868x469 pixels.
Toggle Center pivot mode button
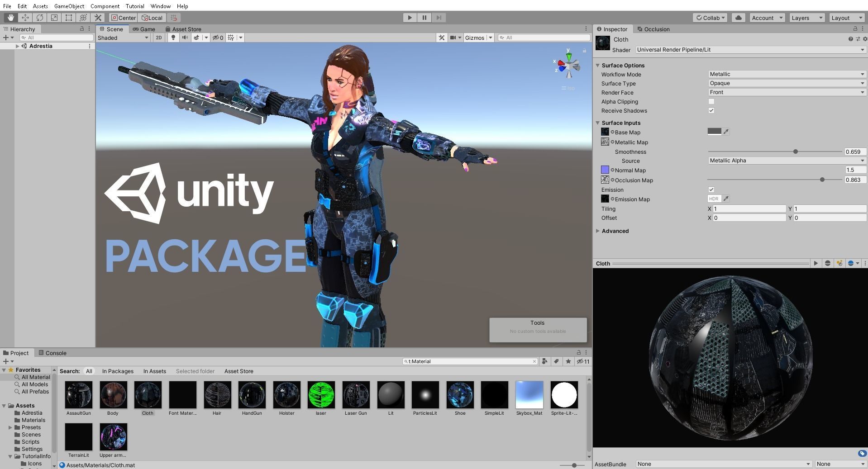point(123,18)
